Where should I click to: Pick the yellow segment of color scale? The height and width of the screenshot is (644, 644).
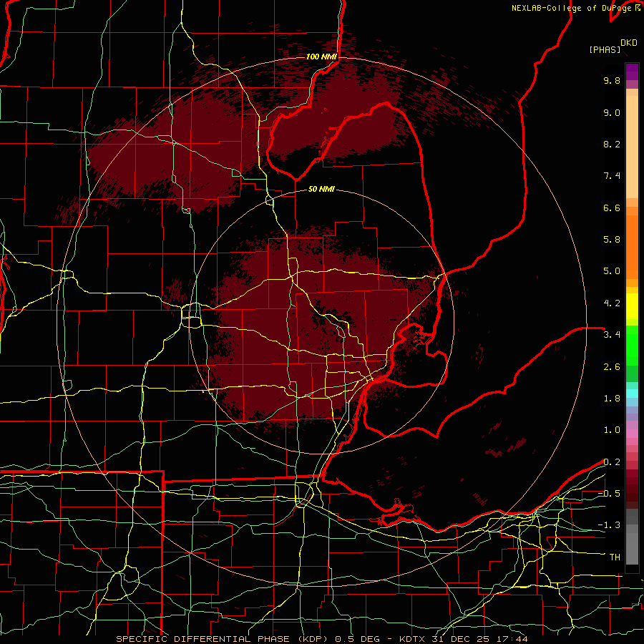coord(632,306)
